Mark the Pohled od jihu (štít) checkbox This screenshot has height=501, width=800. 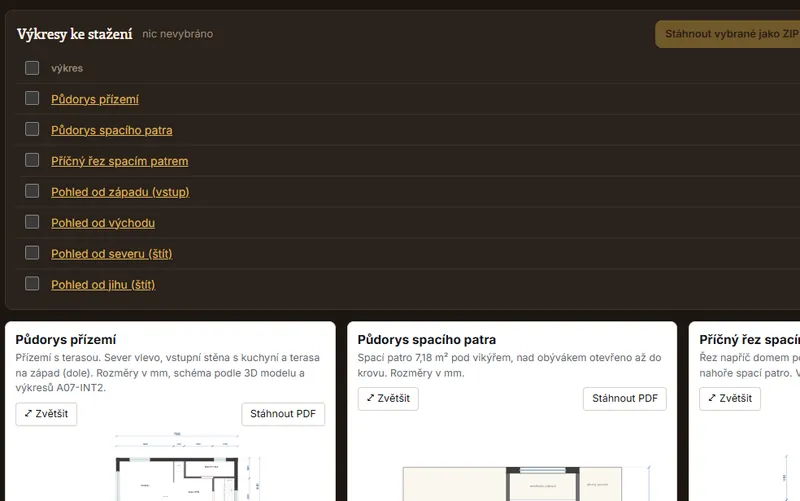coord(32,284)
